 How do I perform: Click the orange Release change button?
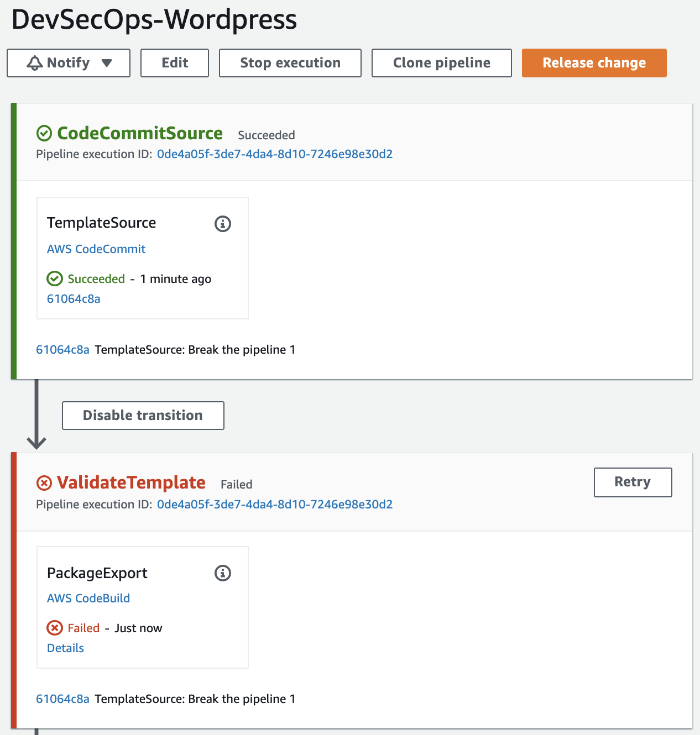coord(594,63)
